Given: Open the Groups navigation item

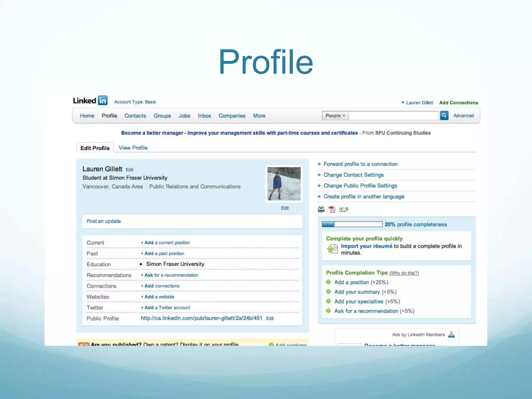Looking at the screenshot, I should click(x=162, y=116).
